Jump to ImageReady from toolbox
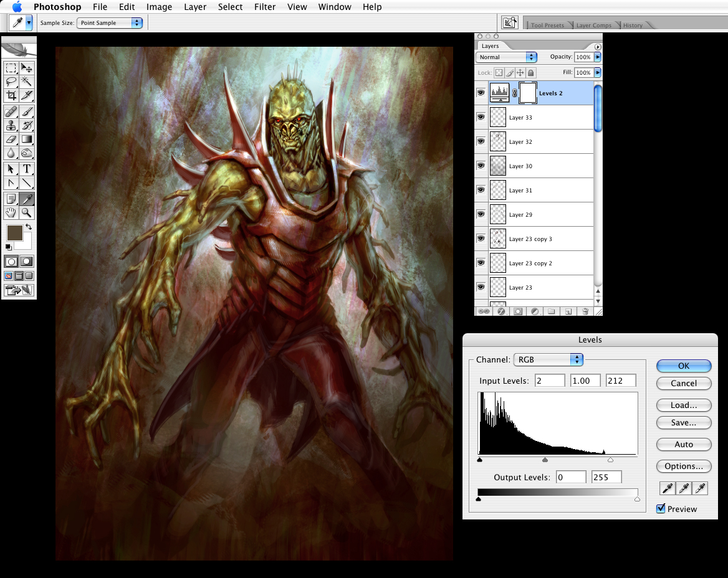This screenshot has width=728, height=578. pos(19,290)
